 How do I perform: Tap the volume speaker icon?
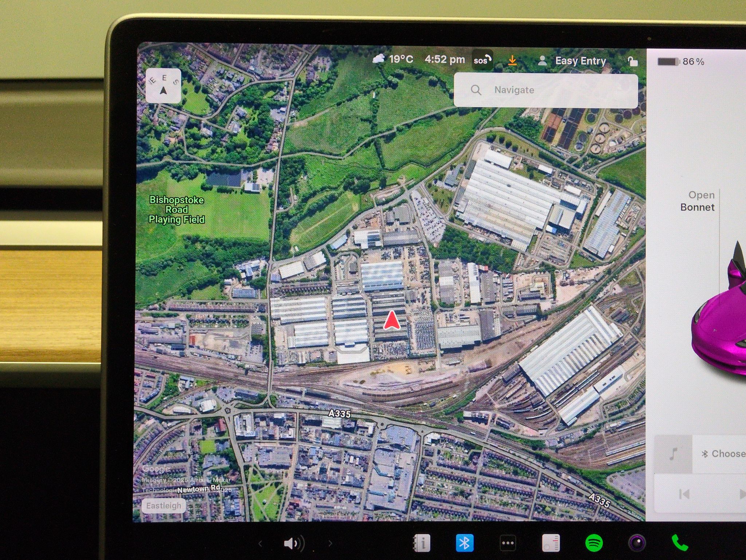294,544
